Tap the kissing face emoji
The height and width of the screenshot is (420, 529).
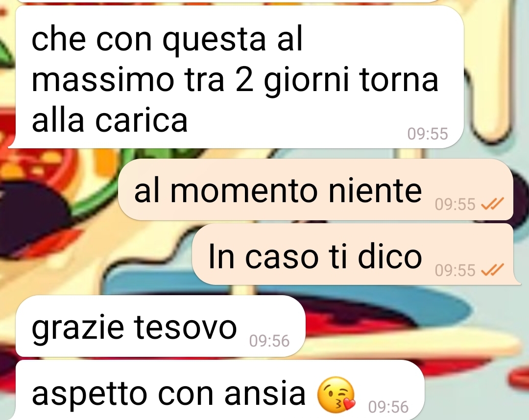coord(337,395)
